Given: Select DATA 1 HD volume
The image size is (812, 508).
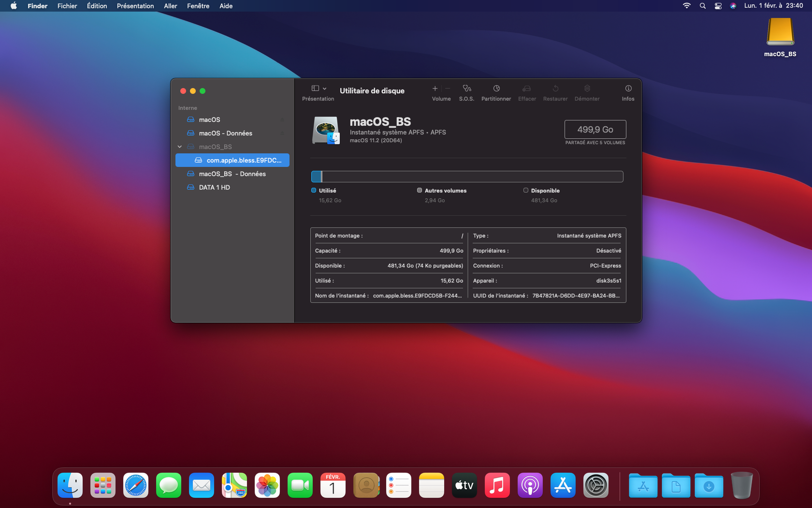Looking at the screenshot, I should tap(232, 187).
